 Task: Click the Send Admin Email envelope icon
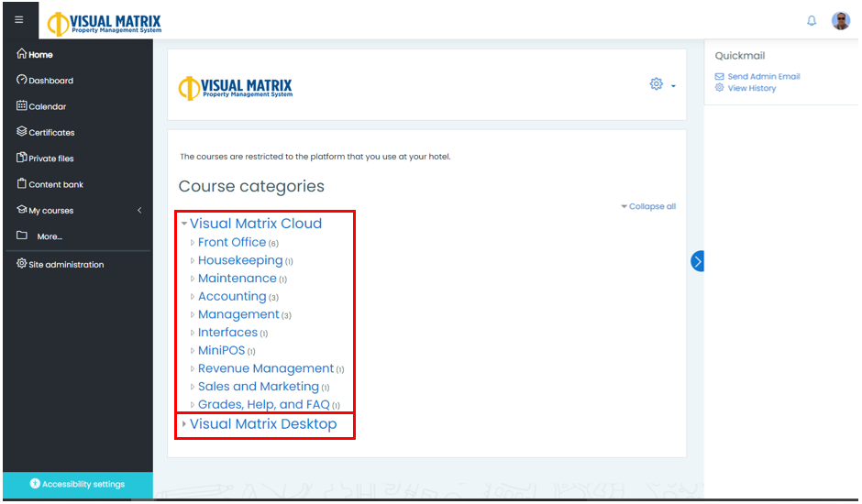tap(720, 77)
